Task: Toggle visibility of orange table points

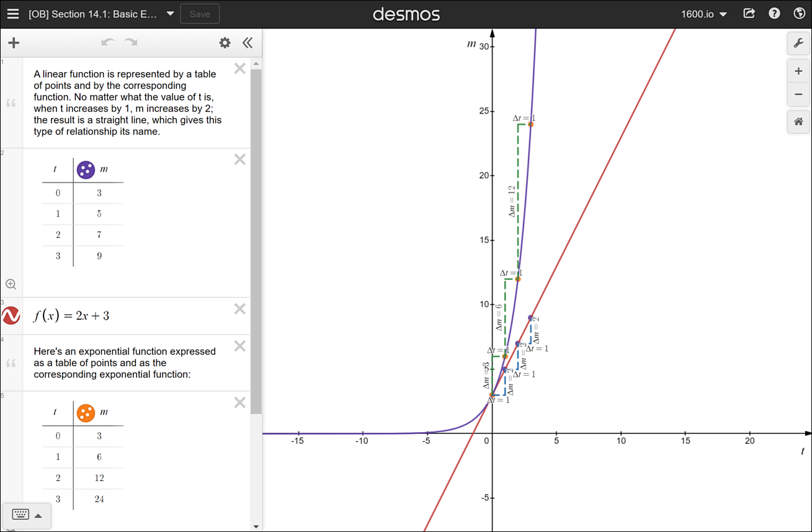Action: point(86,413)
